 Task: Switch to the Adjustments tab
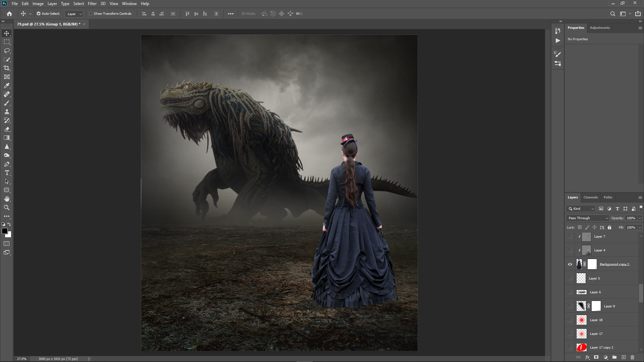[600, 28]
